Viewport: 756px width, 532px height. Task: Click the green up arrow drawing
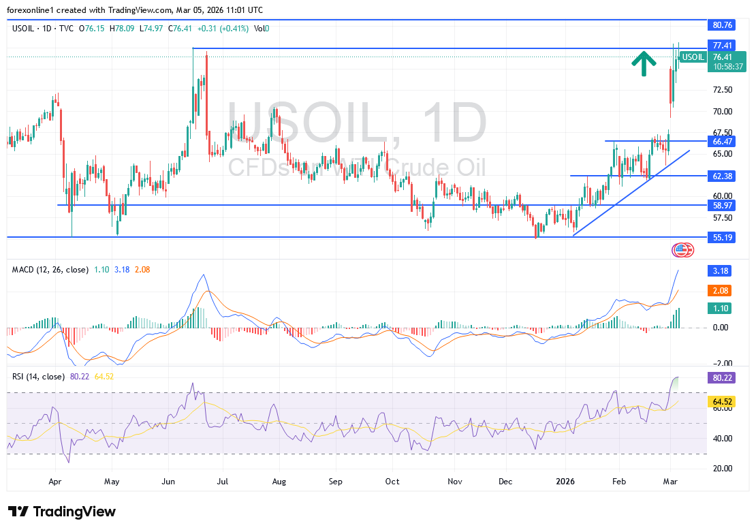pyautogui.click(x=643, y=64)
